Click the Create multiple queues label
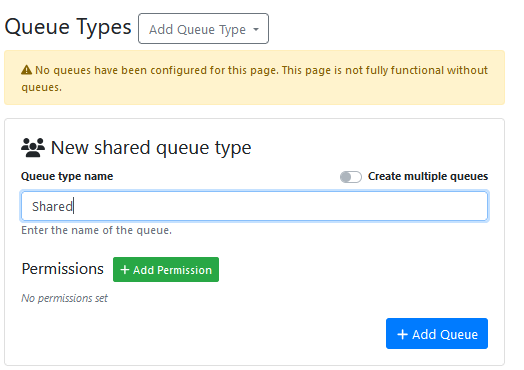The image size is (524, 370). tap(428, 176)
